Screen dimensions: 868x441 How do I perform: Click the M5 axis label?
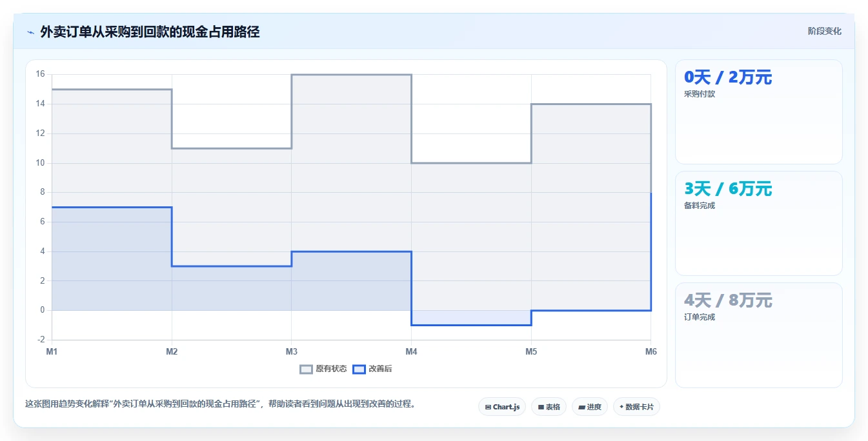coord(531,351)
